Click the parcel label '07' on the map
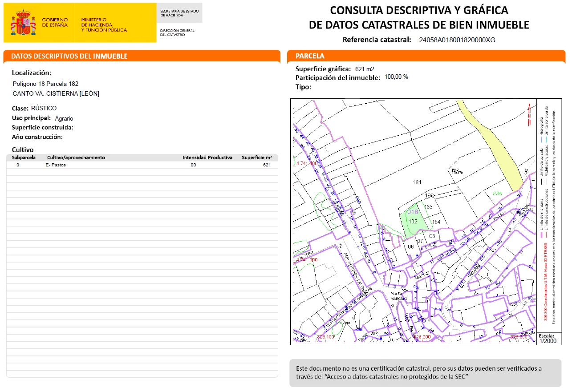The image size is (572, 392). coord(420,241)
